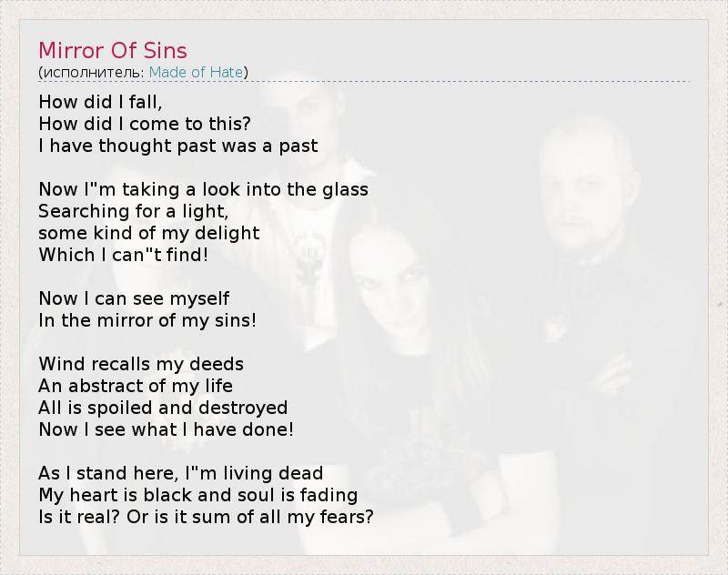Click the line Now I see what I have done
This screenshot has width=728, height=575.
(167, 429)
